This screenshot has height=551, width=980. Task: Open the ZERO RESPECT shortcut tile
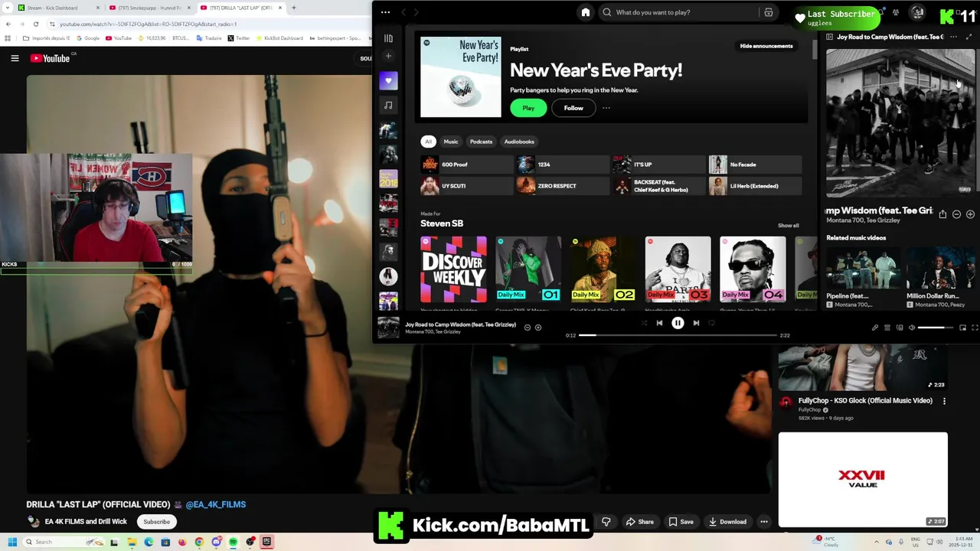coord(563,186)
